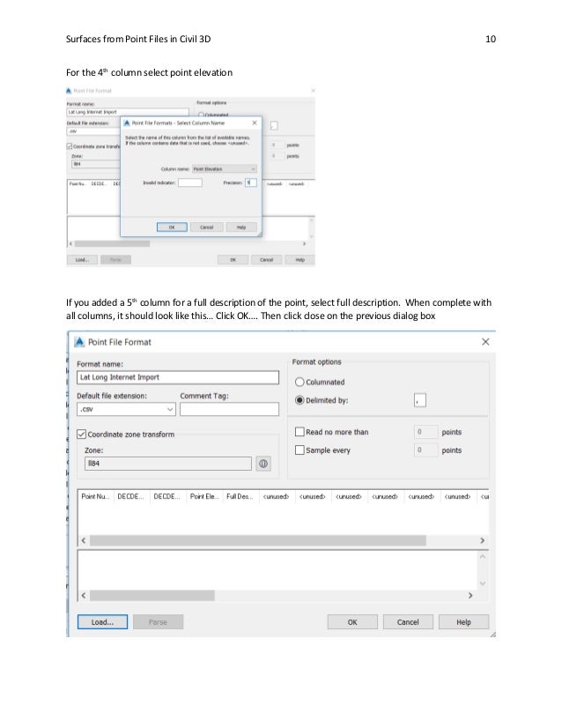Click Help in Select Column Name dialog

tap(241, 227)
